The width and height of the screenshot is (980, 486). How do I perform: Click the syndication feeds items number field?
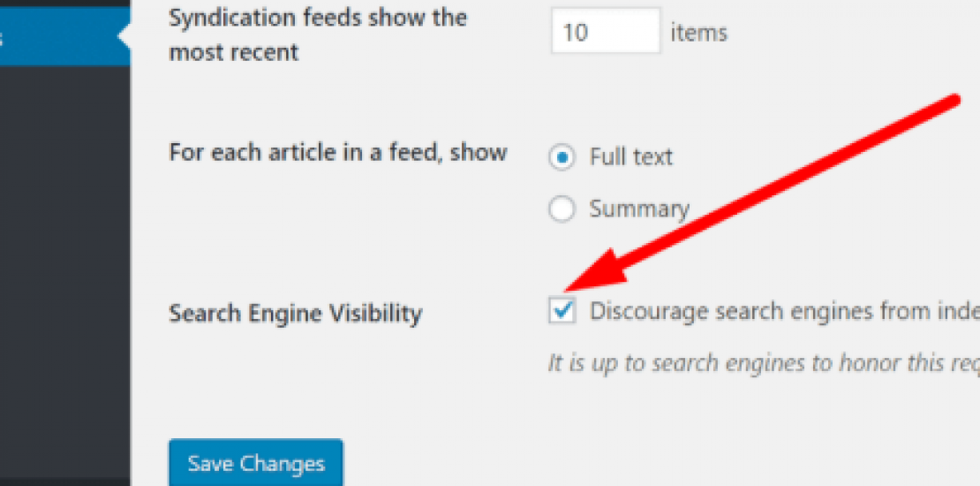pos(606,32)
